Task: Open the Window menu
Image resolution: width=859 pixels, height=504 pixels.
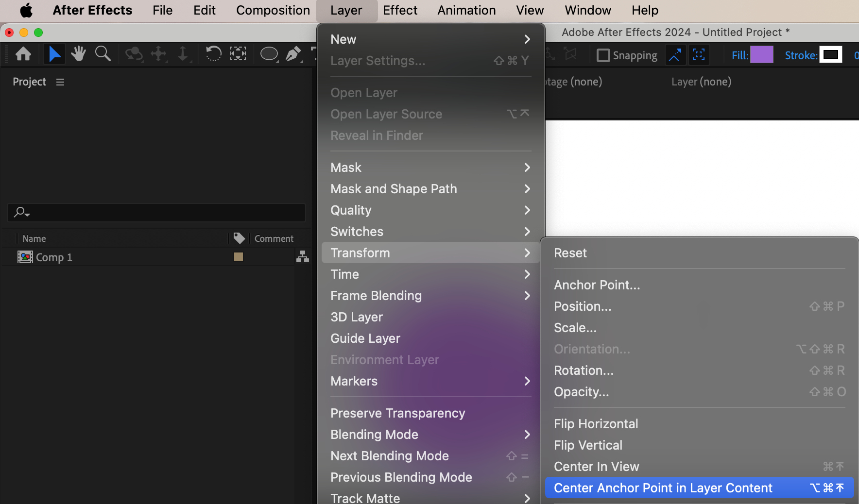Action: click(x=588, y=10)
